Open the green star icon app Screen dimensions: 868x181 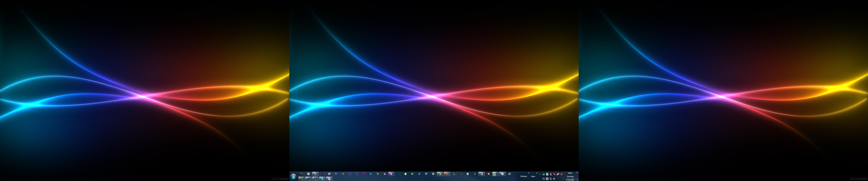[461, 174]
